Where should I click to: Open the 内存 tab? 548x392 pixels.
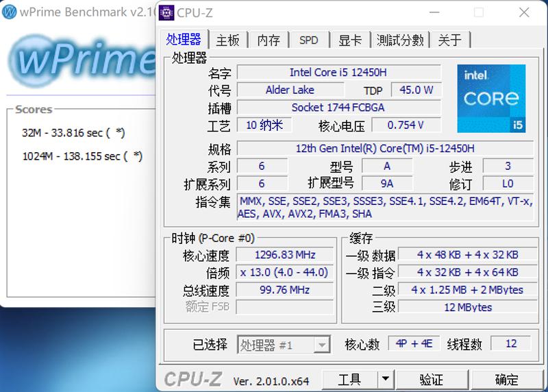point(269,40)
